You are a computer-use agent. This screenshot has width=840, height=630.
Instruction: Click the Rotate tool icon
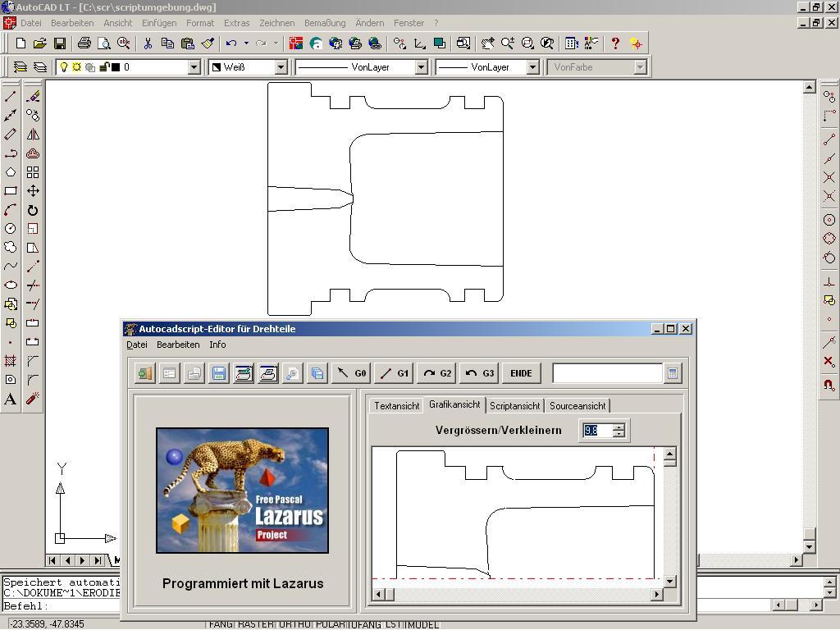coord(33,210)
